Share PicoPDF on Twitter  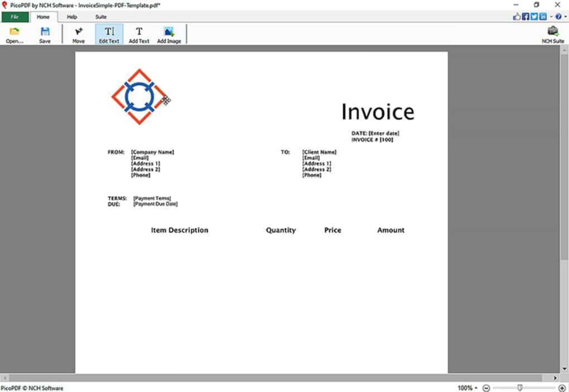(x=534, y=16)
